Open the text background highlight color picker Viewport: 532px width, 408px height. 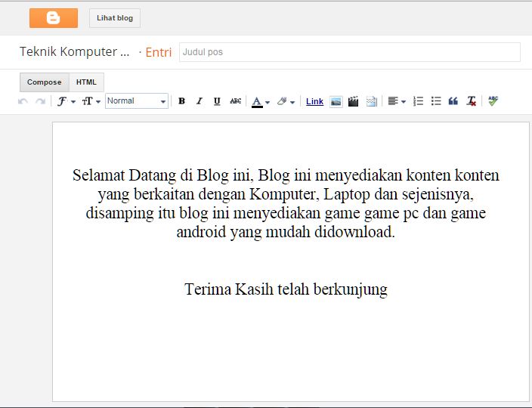[x=286, y=101]
